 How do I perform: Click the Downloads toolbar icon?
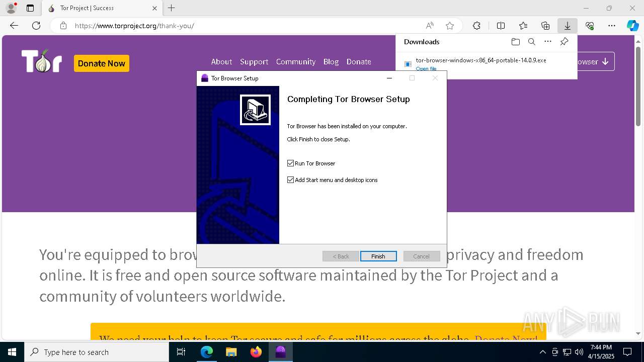568,26
